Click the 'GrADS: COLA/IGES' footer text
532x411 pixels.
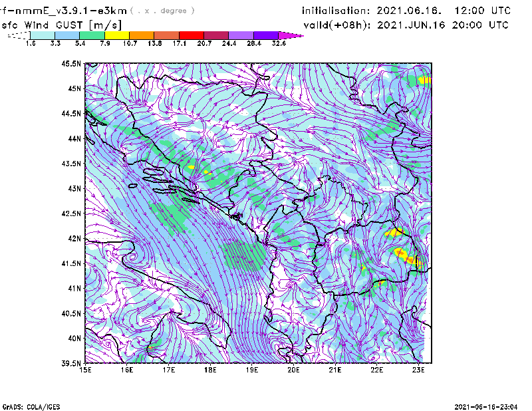point(31,406)
